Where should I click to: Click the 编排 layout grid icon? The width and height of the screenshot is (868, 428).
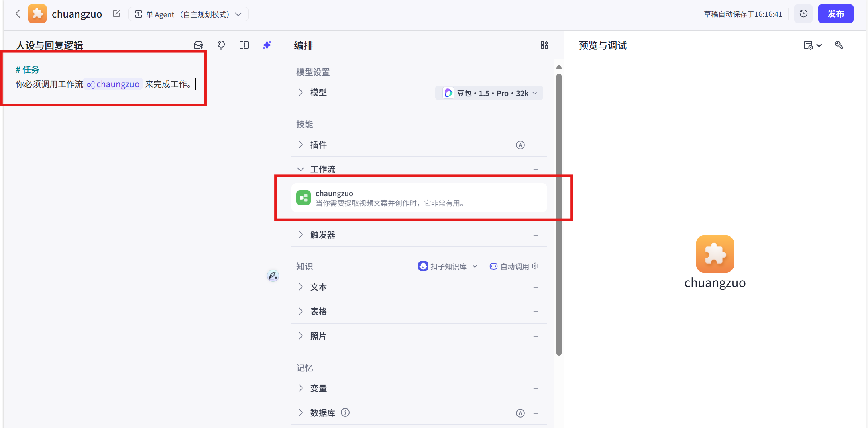(x=544, y=45)
